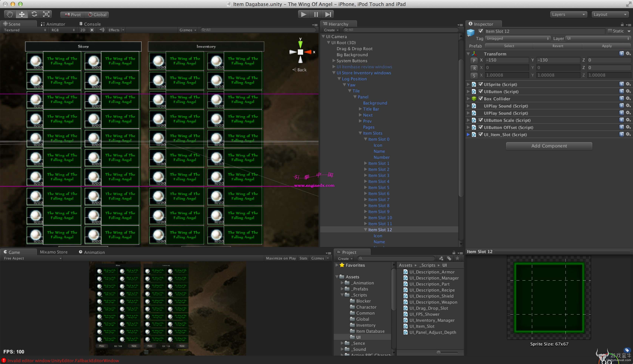Expand UI_Item_Slot component foldout
The height and width of the screenshot is (364, 633).
click(468, 134)
